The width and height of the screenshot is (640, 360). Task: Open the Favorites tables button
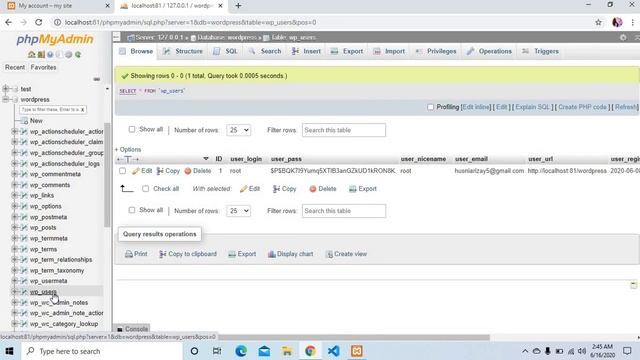(43, 67)
